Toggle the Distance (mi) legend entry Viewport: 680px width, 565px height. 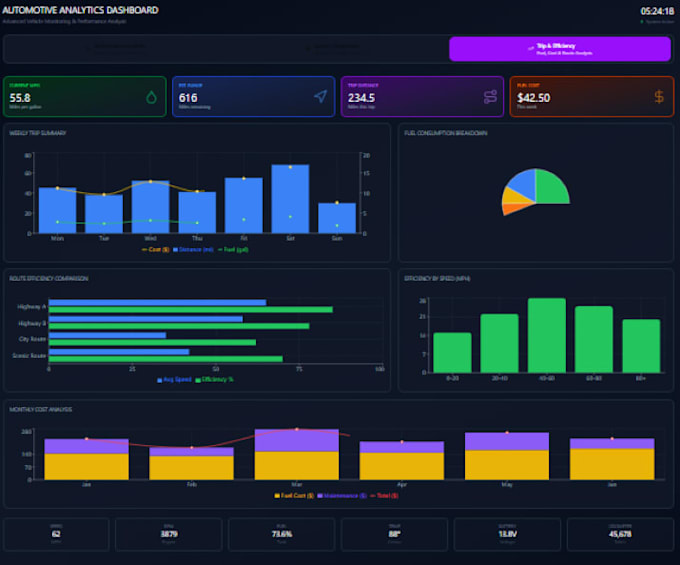pyautogui.click(x=193, y=249)
